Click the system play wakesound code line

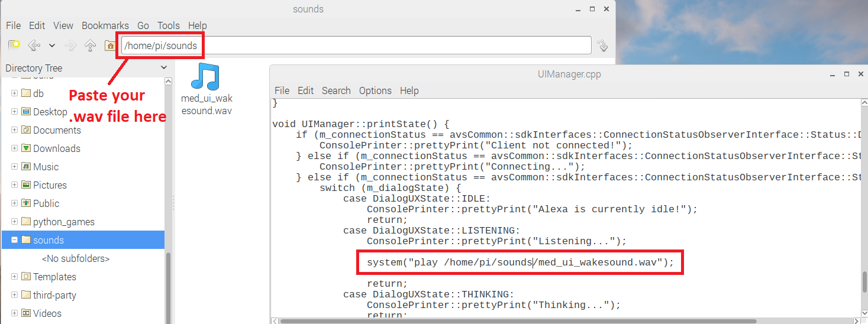point(520,263)
